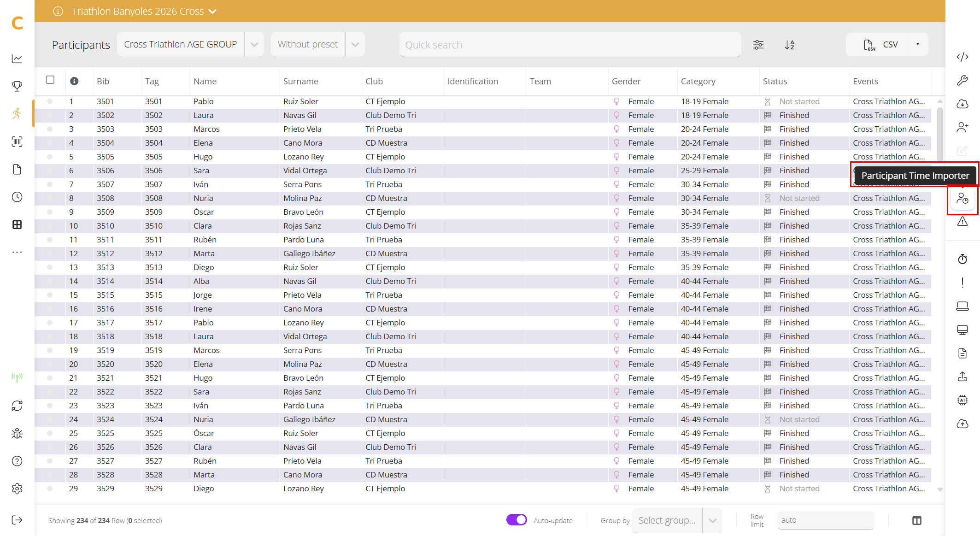The height and width of the screenshot is (536, 980).
Task: Open the statistics chart icon in left sidebar
Action: tap(17, 59)
